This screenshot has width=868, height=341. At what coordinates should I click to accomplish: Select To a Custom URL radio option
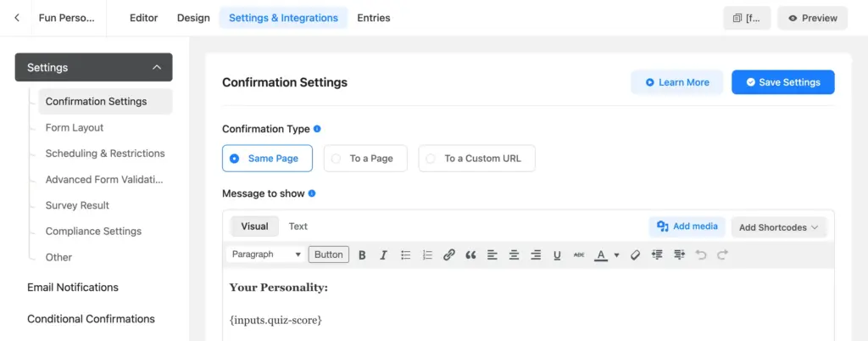coord(476,159)
